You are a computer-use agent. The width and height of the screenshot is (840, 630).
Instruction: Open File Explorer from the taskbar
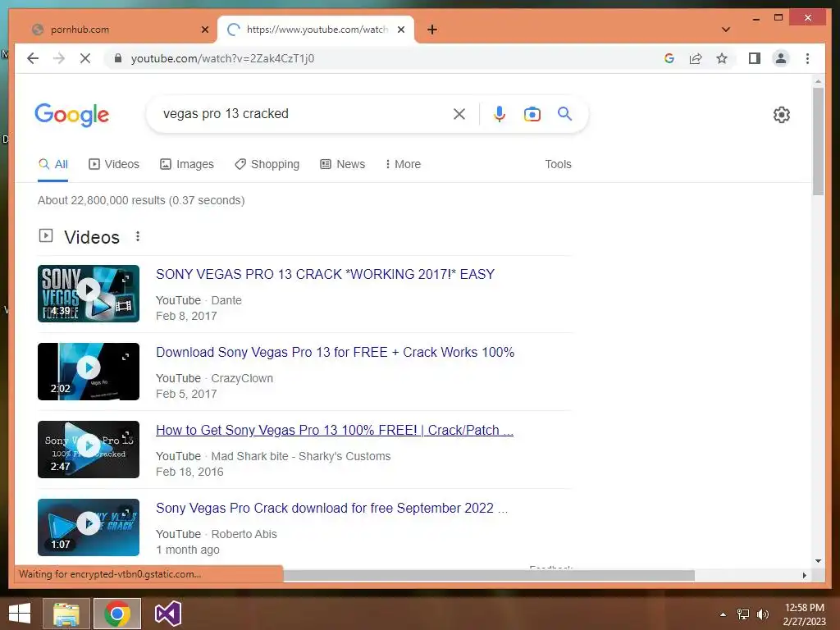tap(66, 614)
